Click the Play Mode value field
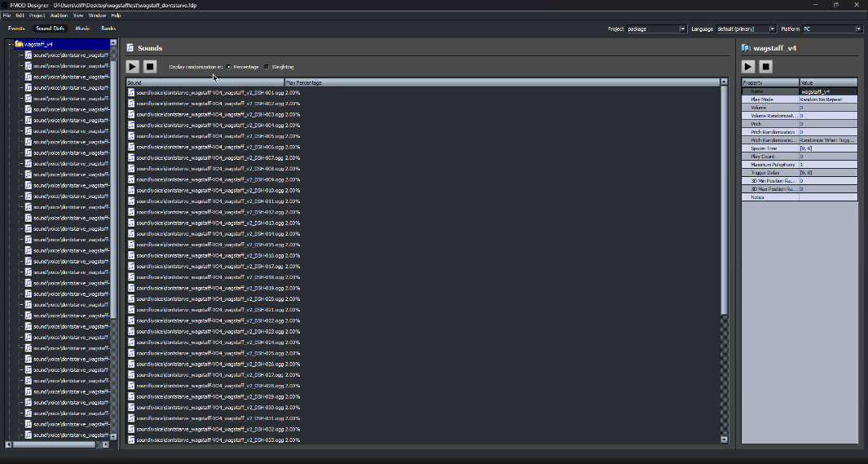868x464 pixels. [827, 99]
